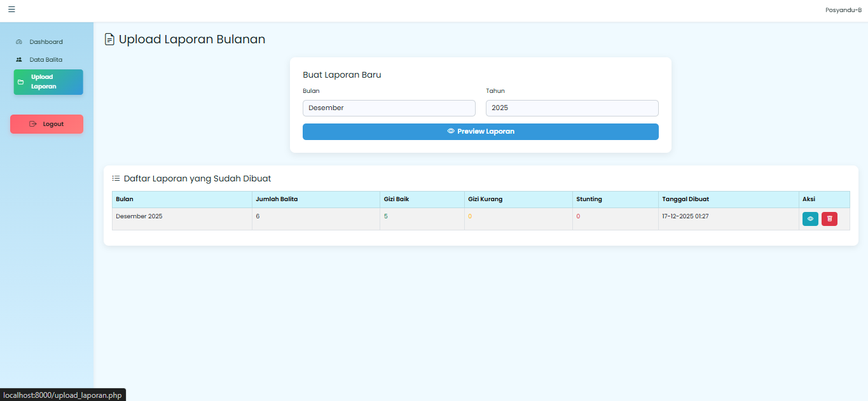
Task: Click the Posyandu-B label in header
Action: (x=843, y=10)
